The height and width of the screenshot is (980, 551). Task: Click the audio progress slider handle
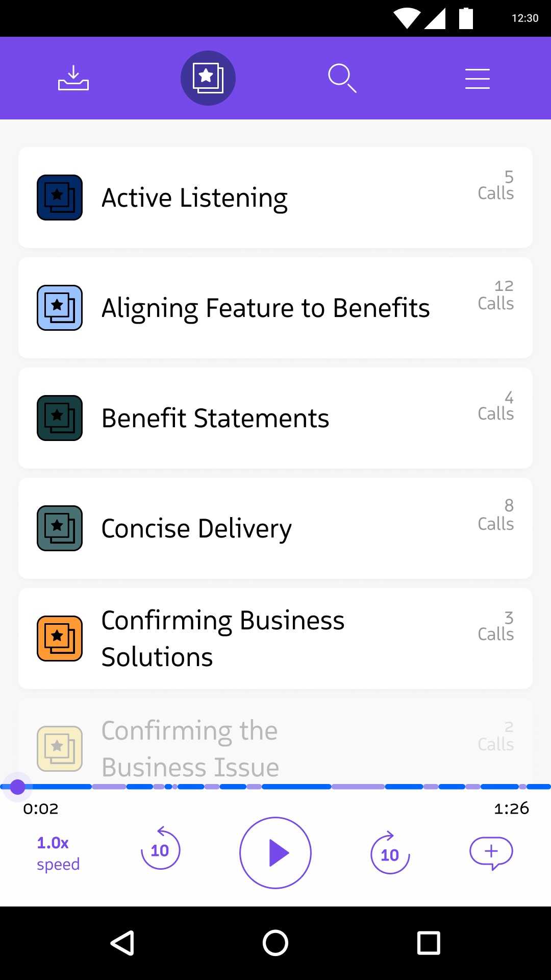pos(18,787)
